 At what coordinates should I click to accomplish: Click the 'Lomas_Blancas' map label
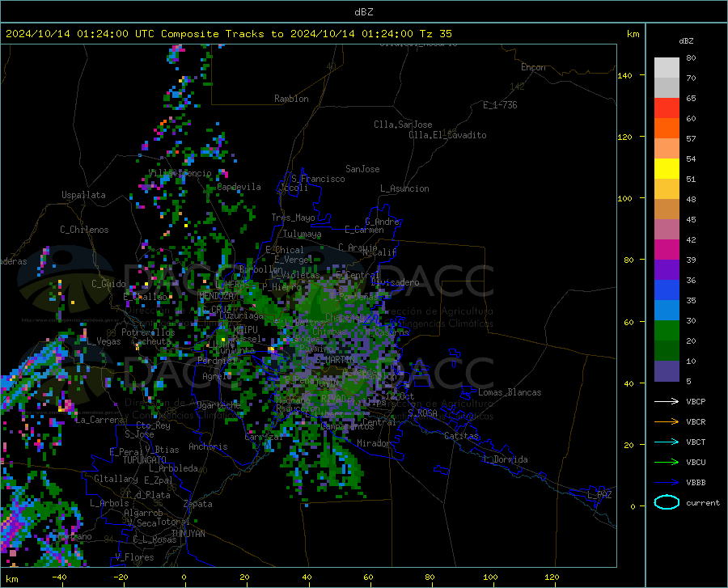point(510,392)
